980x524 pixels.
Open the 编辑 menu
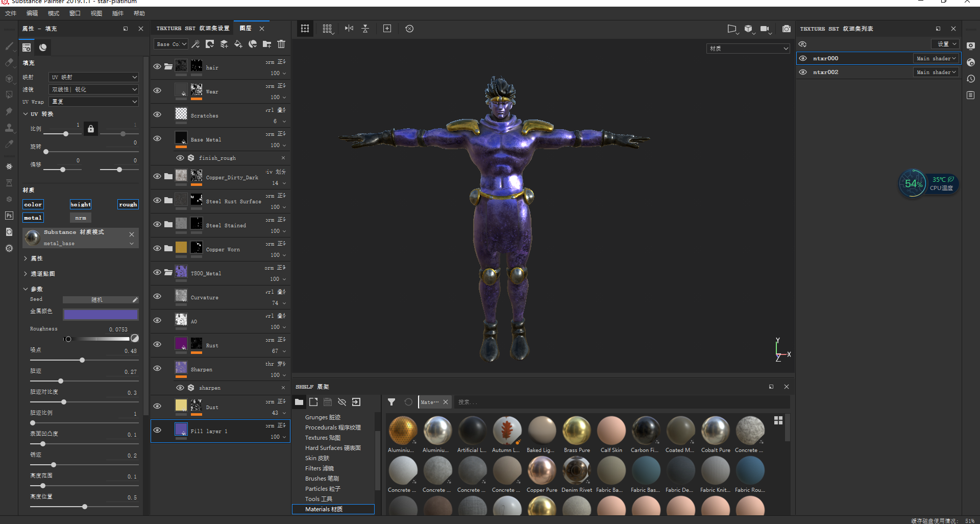point(32,13)
